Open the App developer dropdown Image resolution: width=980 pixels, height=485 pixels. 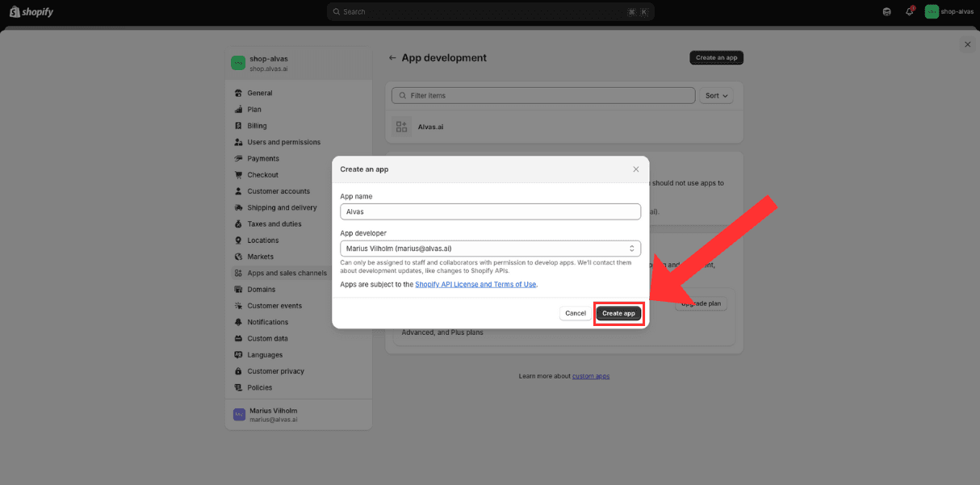491,249
